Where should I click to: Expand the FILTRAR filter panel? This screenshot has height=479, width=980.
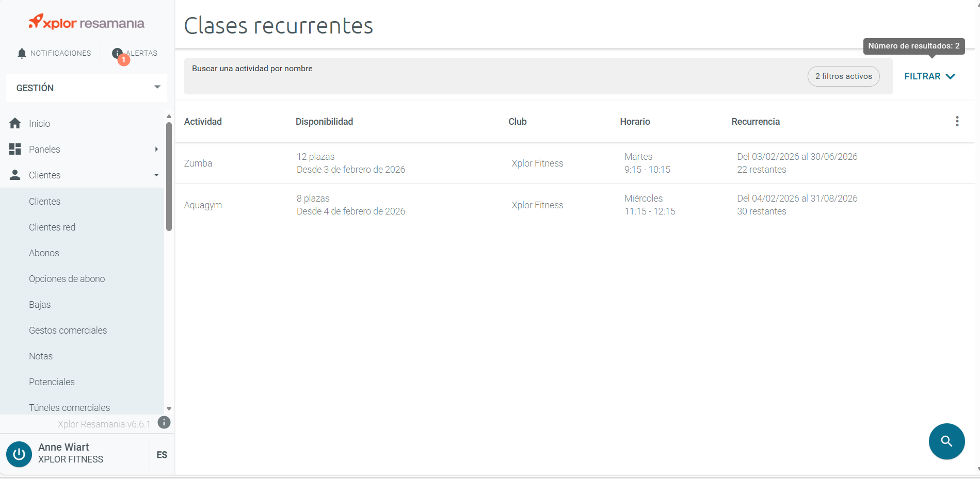[930, 76]
